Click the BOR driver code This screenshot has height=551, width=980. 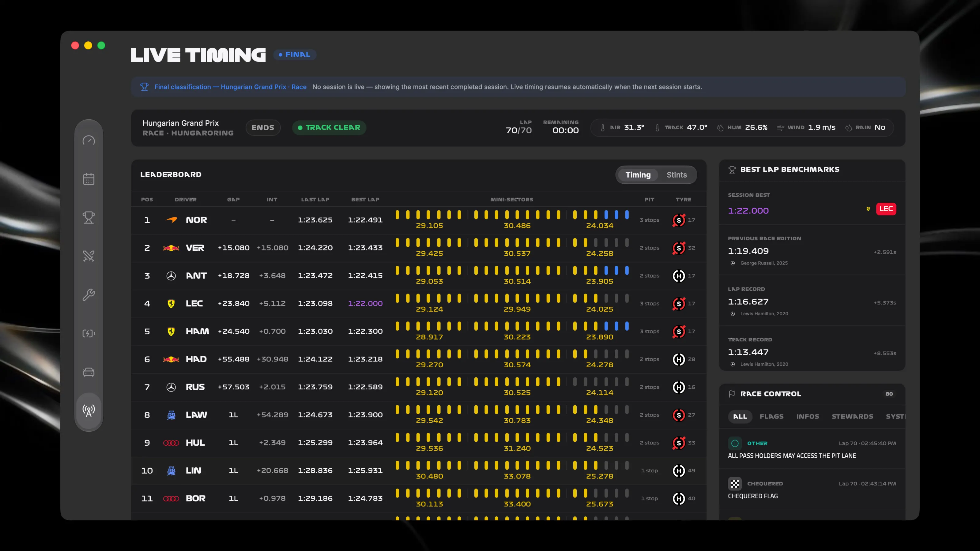196,499
